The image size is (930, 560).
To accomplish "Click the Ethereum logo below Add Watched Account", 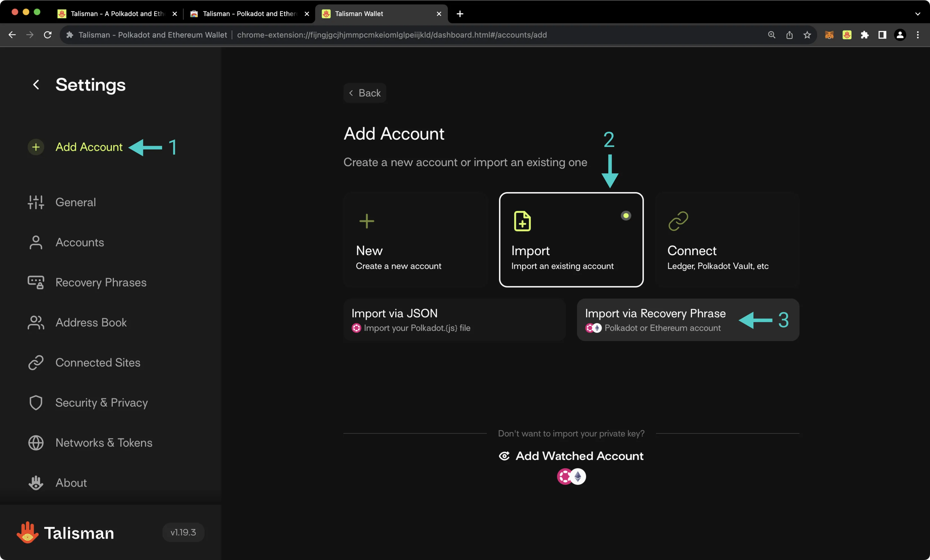I will click(x=578, y=477).
